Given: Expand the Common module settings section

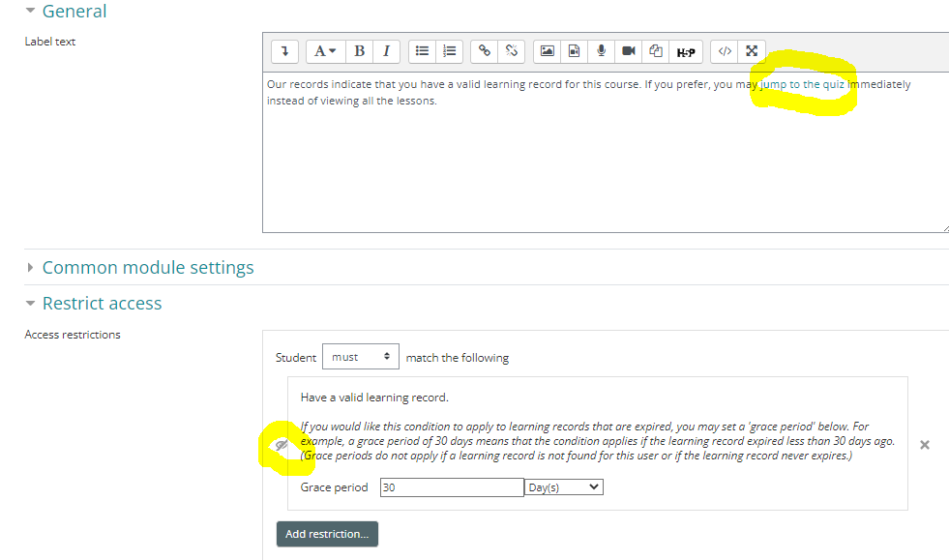Looking at the screenshot, I should pyautogui.click(x=147, y=268).
